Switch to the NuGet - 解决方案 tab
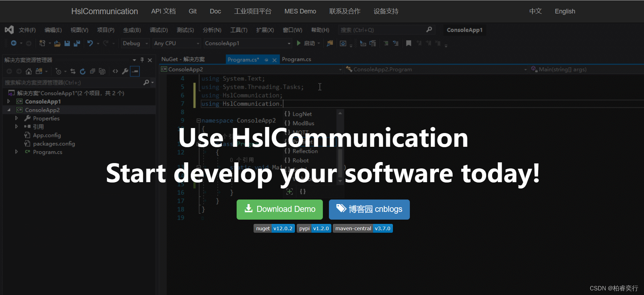Image resolution: width=644 pixels, height=295 pixels. click(x=183, y=59)
